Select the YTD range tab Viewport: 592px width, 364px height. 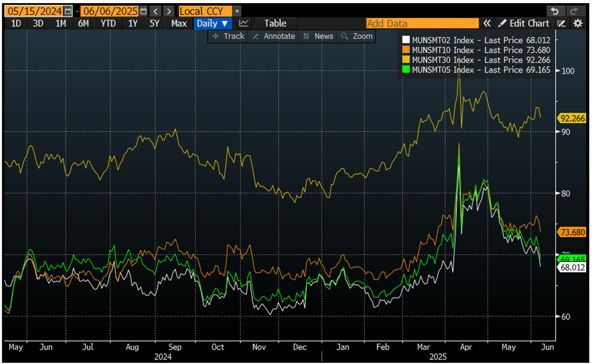[x=107, y=23]
